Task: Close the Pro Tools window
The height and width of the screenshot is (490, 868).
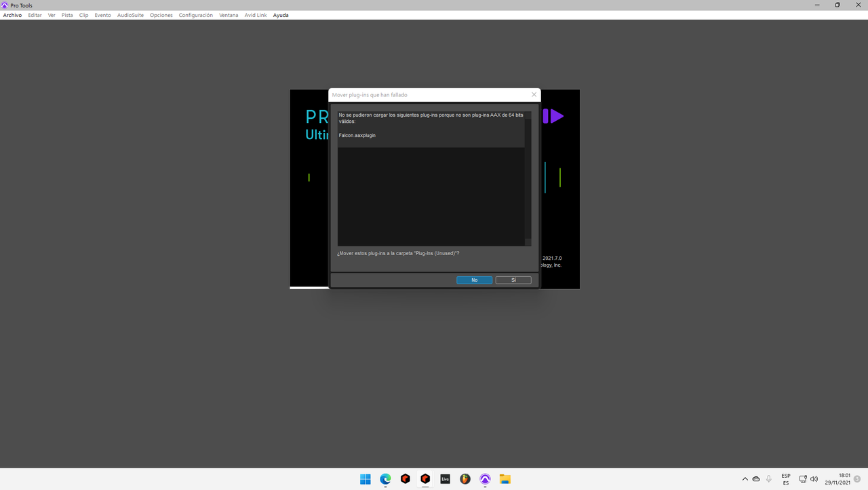Action: coord(857,5)
